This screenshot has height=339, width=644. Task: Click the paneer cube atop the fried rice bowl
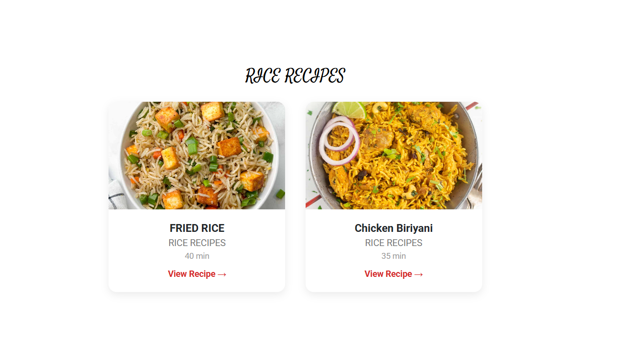pos(213,111)
